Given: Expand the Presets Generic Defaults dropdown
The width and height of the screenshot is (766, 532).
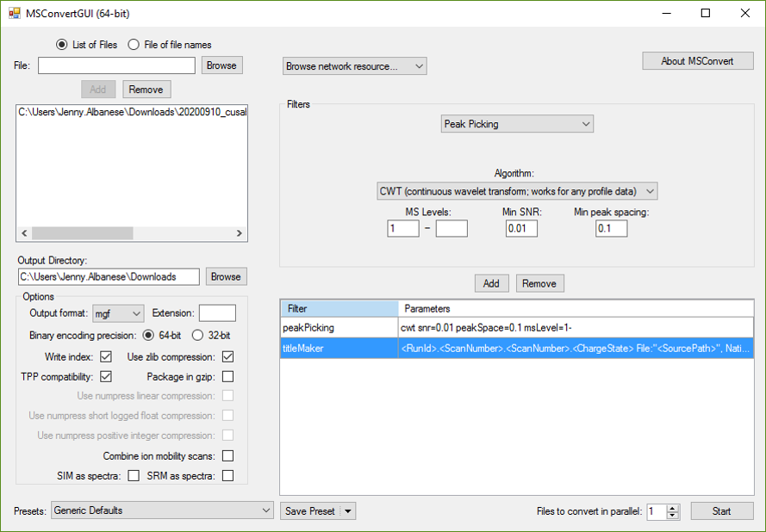Looking at the screenshot, I should 162,510.
